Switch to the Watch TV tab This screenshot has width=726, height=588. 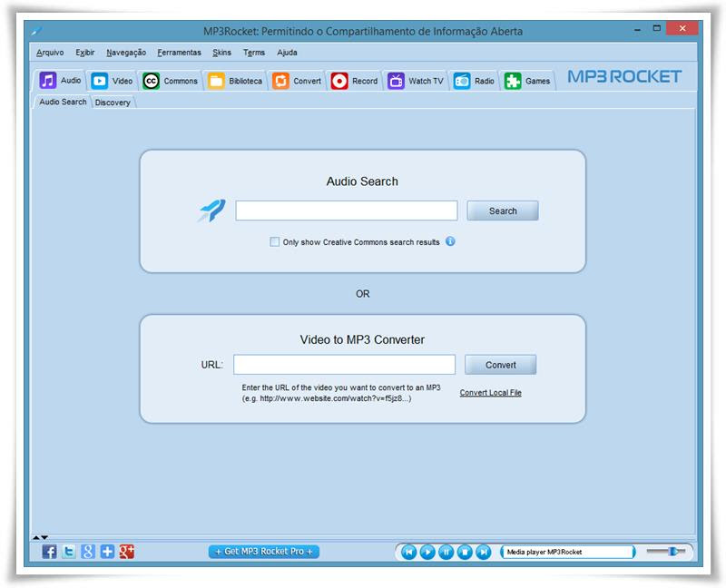pos(416,81)
